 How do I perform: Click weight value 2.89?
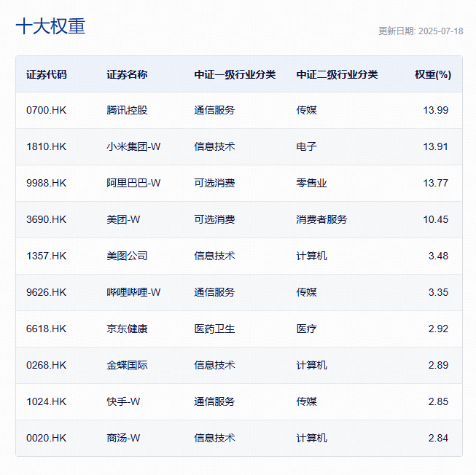coord(438,365)
